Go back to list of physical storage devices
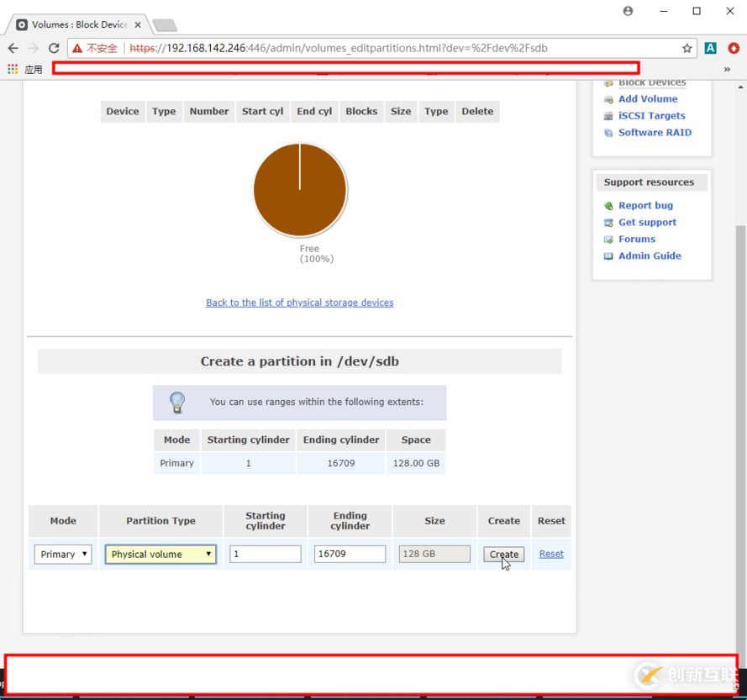The image size is (747, 700). click(300, 303)
